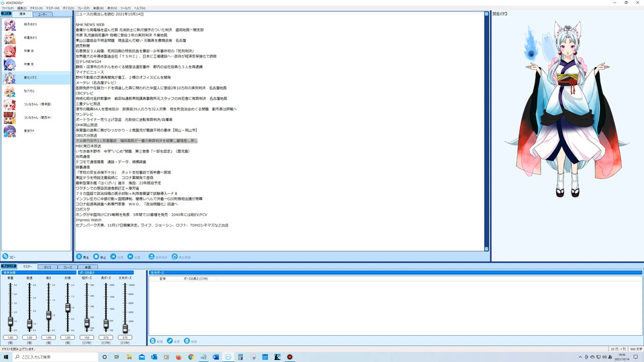Switch to the 標準 voice preset tab
The image size is (644, 362).
23,14
